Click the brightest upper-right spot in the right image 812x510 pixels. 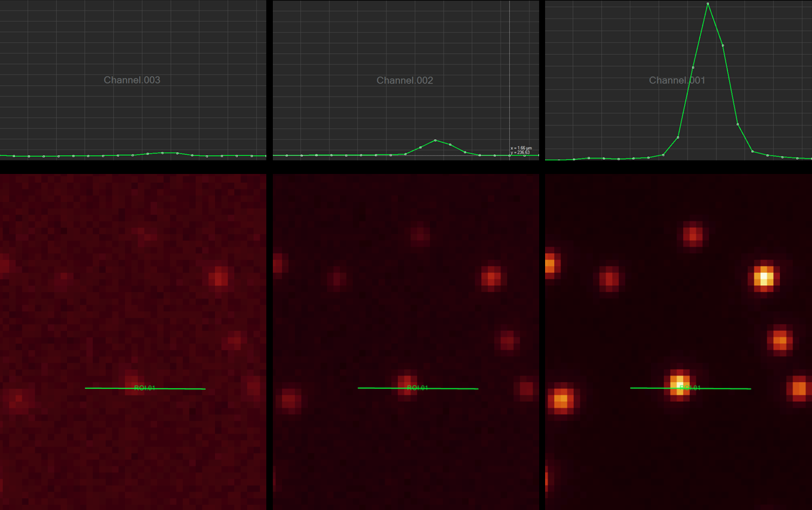pos(763,276)
